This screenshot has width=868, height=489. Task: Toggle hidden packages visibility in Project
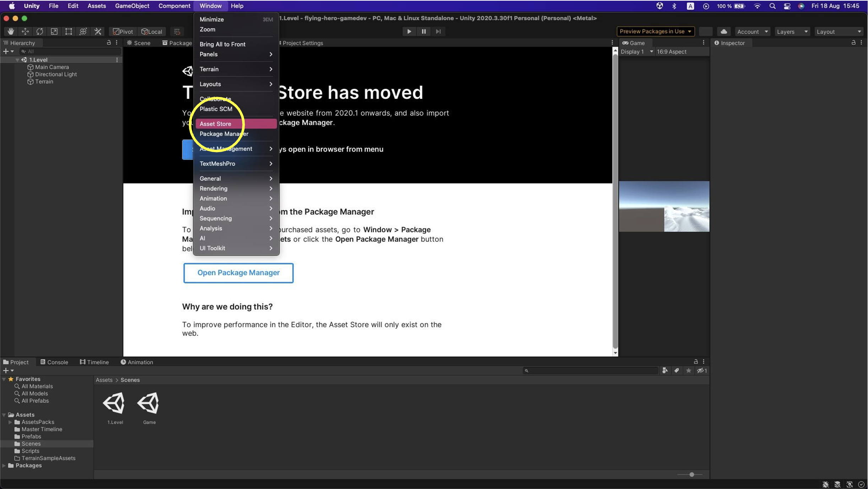[x=702, y=371]
